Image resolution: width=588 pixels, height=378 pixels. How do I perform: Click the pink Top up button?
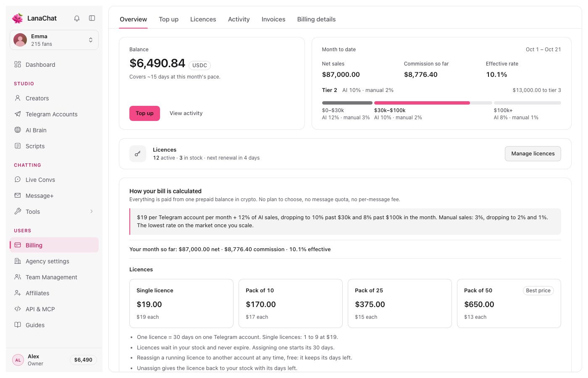coord(144,113)
